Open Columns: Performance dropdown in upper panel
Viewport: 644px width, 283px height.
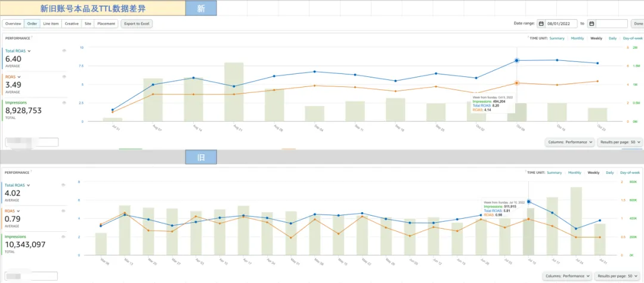569,142
